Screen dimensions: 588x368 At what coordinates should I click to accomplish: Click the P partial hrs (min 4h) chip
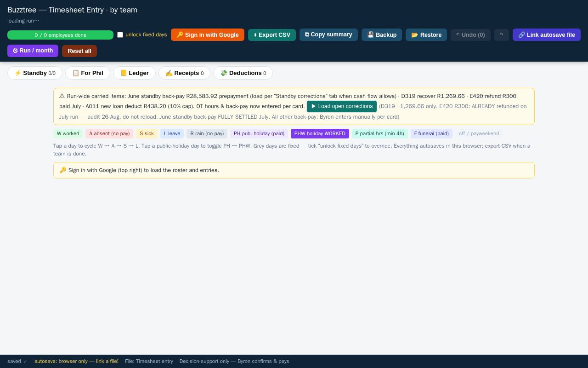pyautogui.click(x=380, y=134)
